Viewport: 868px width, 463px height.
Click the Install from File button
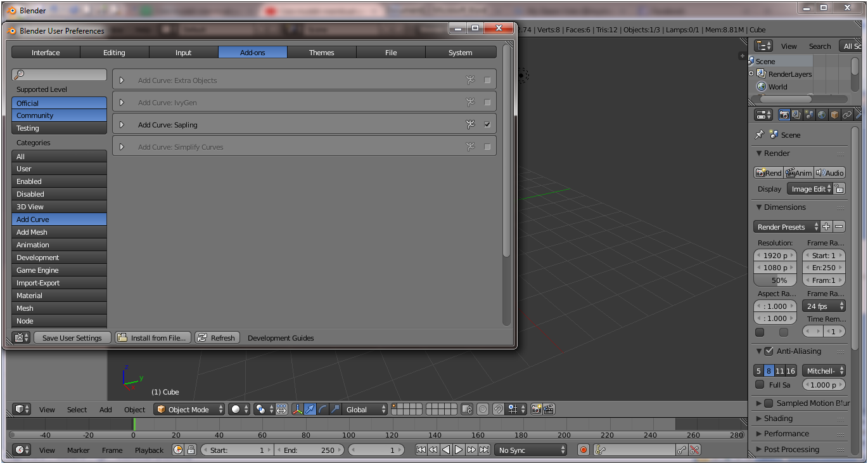click(x=153, y=337)
